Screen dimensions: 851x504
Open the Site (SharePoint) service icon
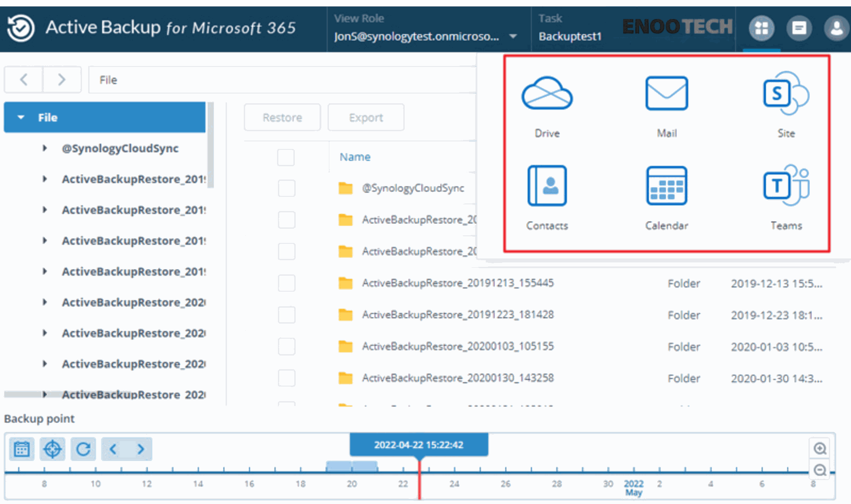(786, 93)
